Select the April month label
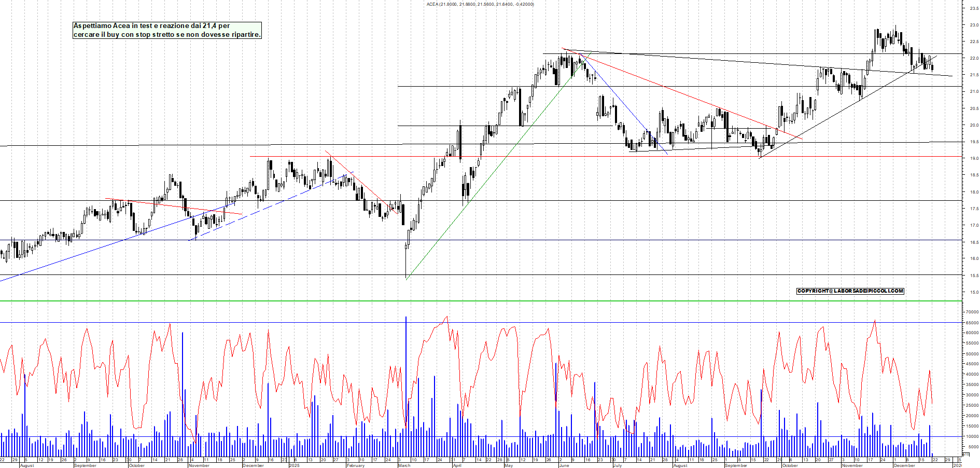Screen dimensions: 980x468 coord(457,465)
